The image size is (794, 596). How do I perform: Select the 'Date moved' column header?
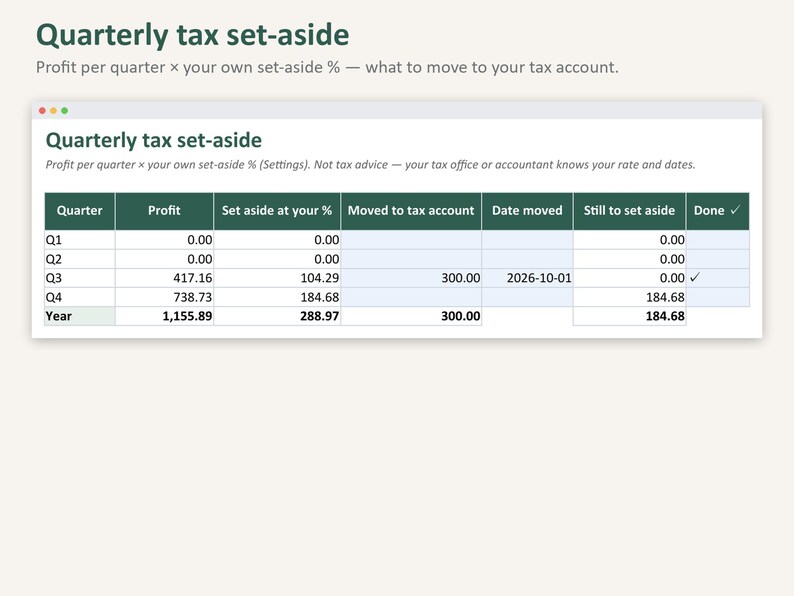[527, 211]
